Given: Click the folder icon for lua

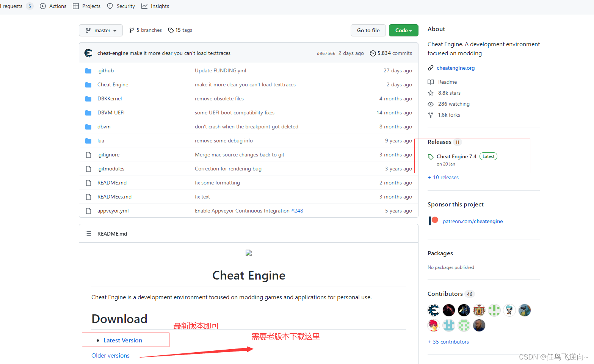Looking at the screenshot, I should pos(88,141).
